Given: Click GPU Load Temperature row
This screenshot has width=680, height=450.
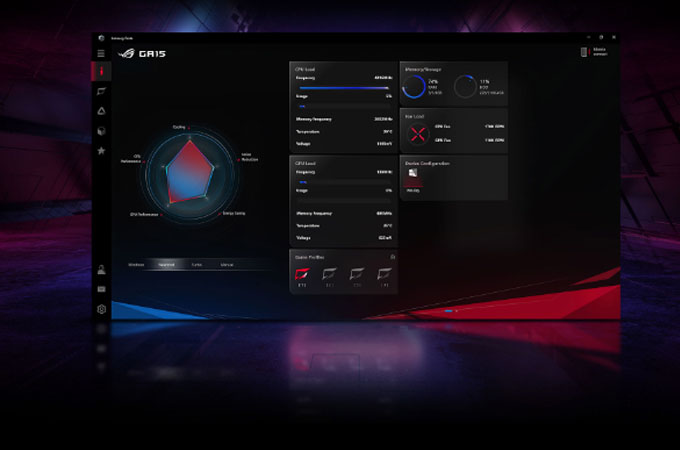Looking at the screenshot, I should pyautogui.click(x=344, y=225).
